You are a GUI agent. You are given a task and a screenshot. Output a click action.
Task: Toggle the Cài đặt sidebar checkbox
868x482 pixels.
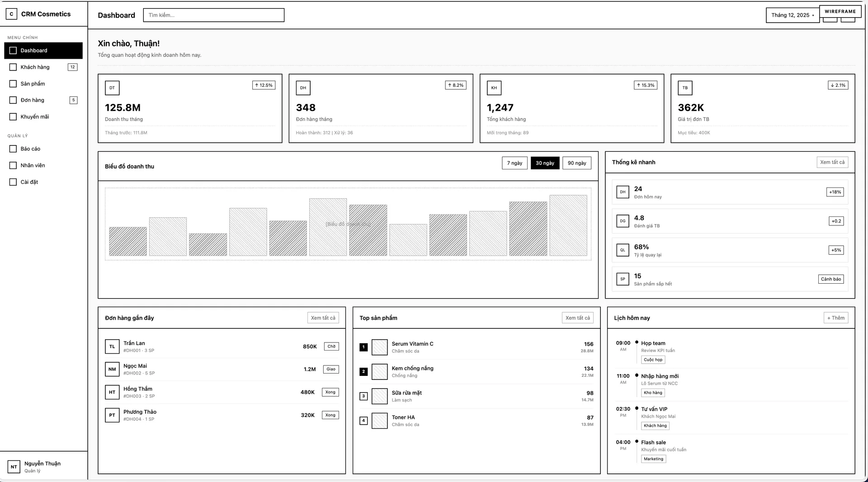(x=13, y=182)
